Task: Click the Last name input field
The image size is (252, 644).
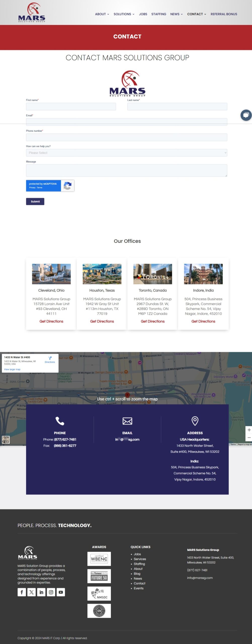Action: pos(177,106)
